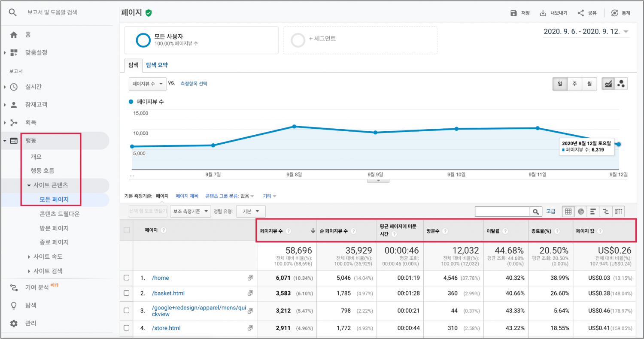Viewport: 644px width, 339px height.
Task: Click the table search input field
Action: click(x=502, y=211)
